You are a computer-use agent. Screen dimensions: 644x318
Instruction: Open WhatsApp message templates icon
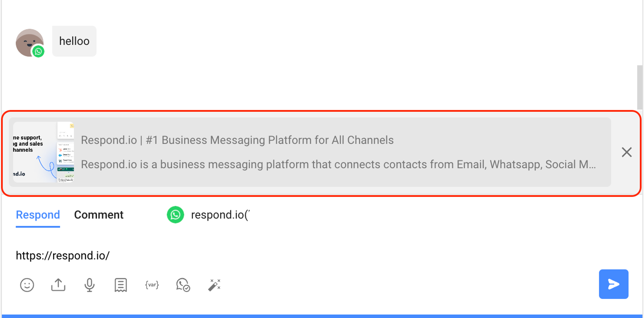(183, 285)
